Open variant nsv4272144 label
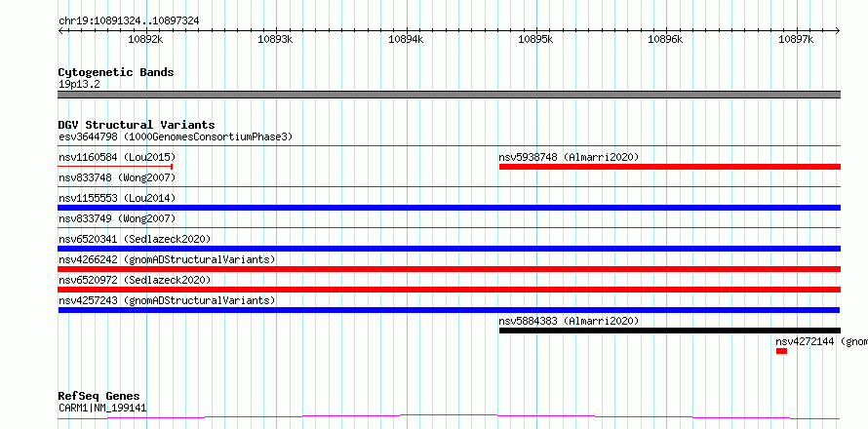Image resolution: width=868 pixels, height=429 pixels. [821, 341]
